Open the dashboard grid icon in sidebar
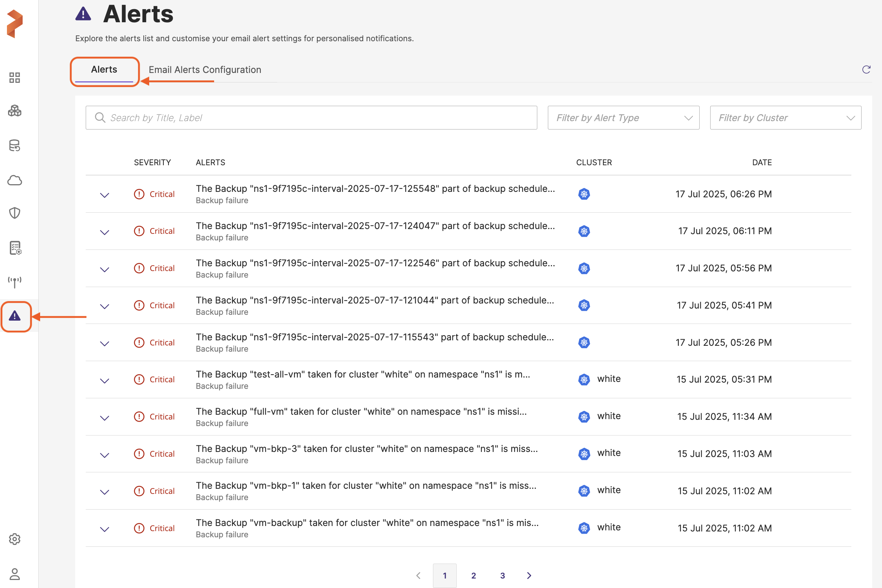882x588 pixels. [15, 78]
